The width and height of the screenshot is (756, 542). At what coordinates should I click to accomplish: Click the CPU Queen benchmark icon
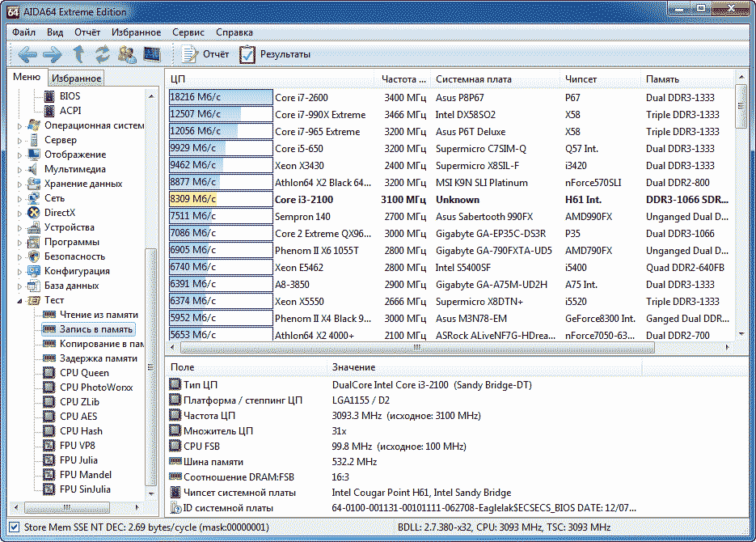pyautogui.click(x=49, y=373)
